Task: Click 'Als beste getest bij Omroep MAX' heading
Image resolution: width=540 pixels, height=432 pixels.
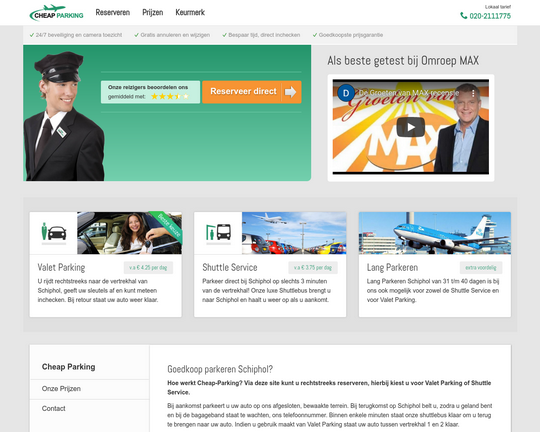Action: click(403, 61)
